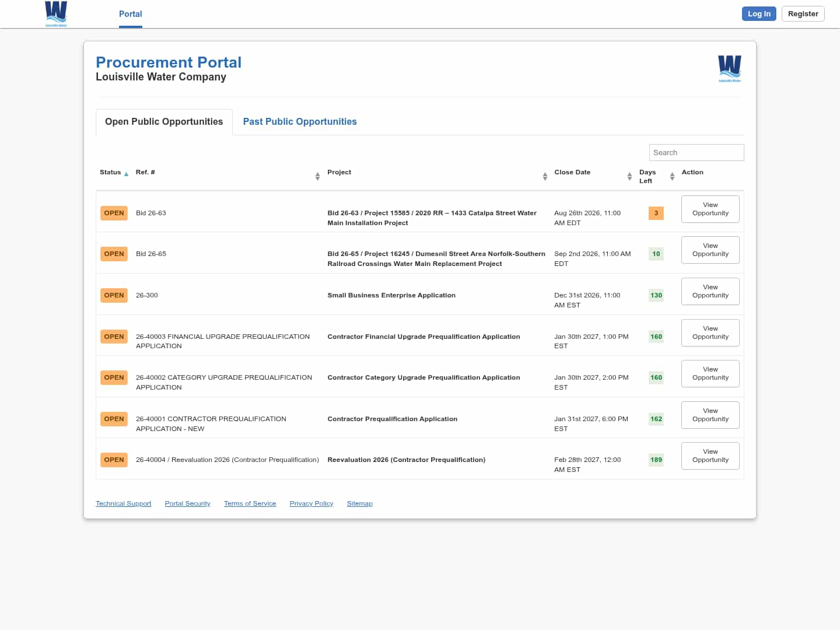Click 'Contractor Prequalification Application' project title
Screen dimensions: 840x630
[393, 419]
